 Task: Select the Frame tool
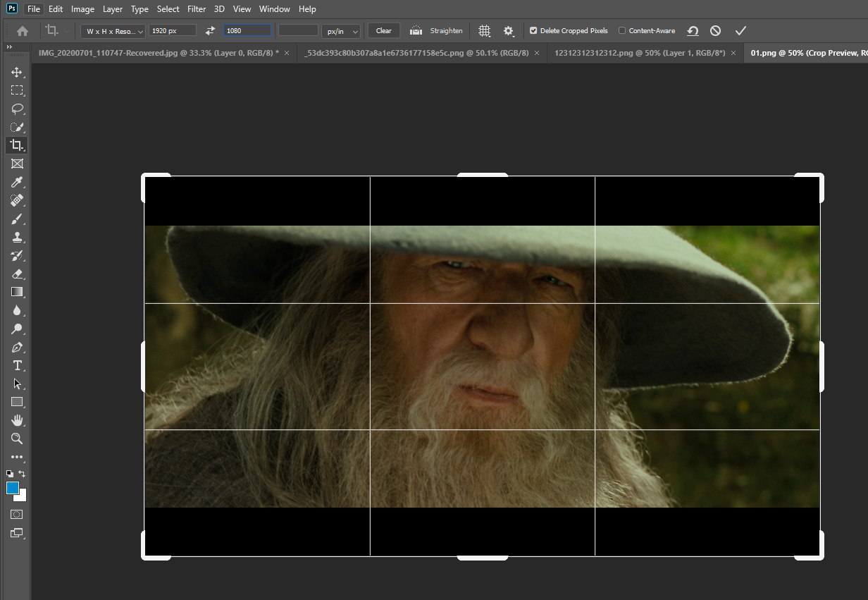17,164
